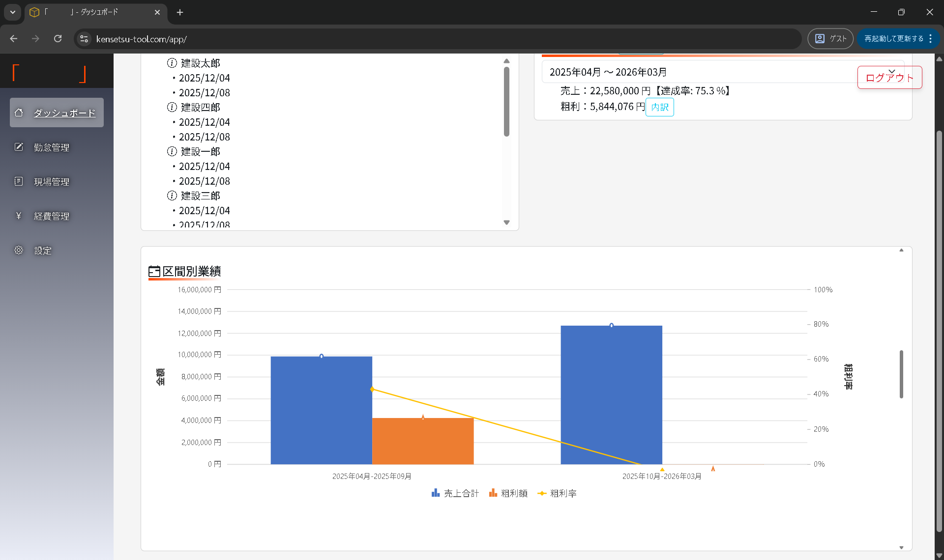Open the site information icon in address bar
944x560 pixels.
pyautogui.click(x=84, y=39)
